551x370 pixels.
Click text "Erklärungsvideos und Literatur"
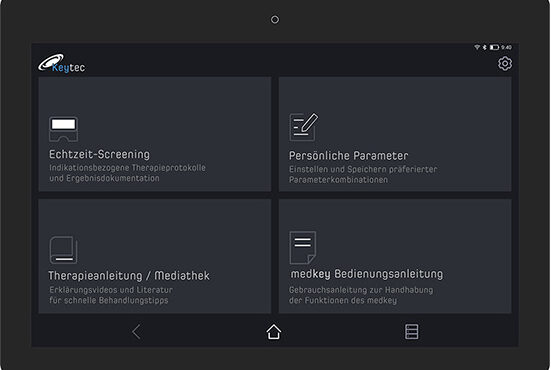111,290
